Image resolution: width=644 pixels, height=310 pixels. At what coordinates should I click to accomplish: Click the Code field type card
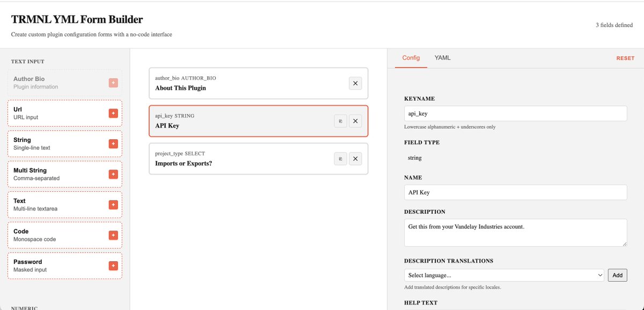tap(64, 235)
